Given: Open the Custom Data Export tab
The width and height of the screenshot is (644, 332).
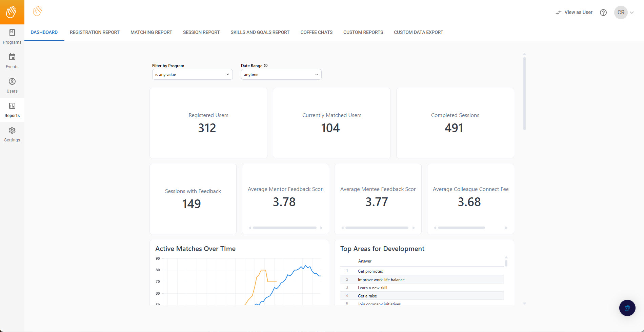Looking at the screenshot, I should 419,32.
